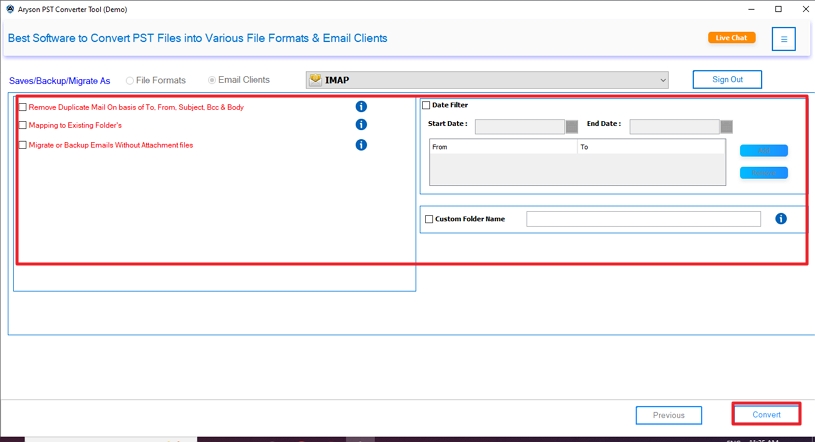Screen dimensions: 815x442
Task: Open the hamburger menu icon
Action: point(783,39)
